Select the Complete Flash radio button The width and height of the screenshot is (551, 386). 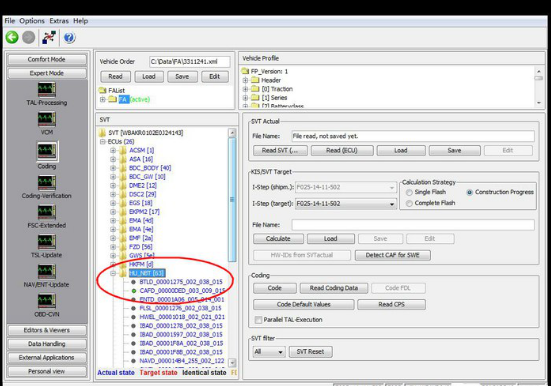click(x=409, y=203)
